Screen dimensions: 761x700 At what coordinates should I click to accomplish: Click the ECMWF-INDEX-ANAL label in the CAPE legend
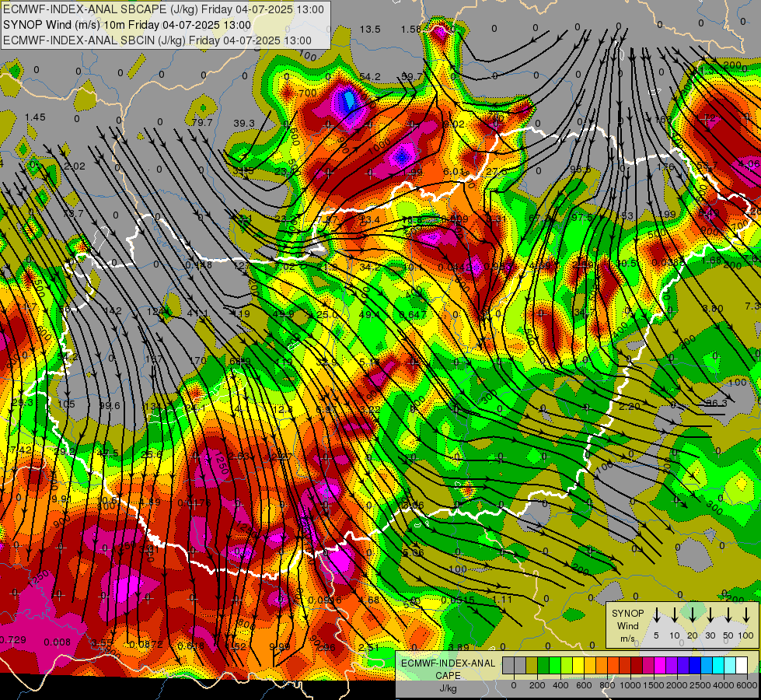[x=448, y=663]
